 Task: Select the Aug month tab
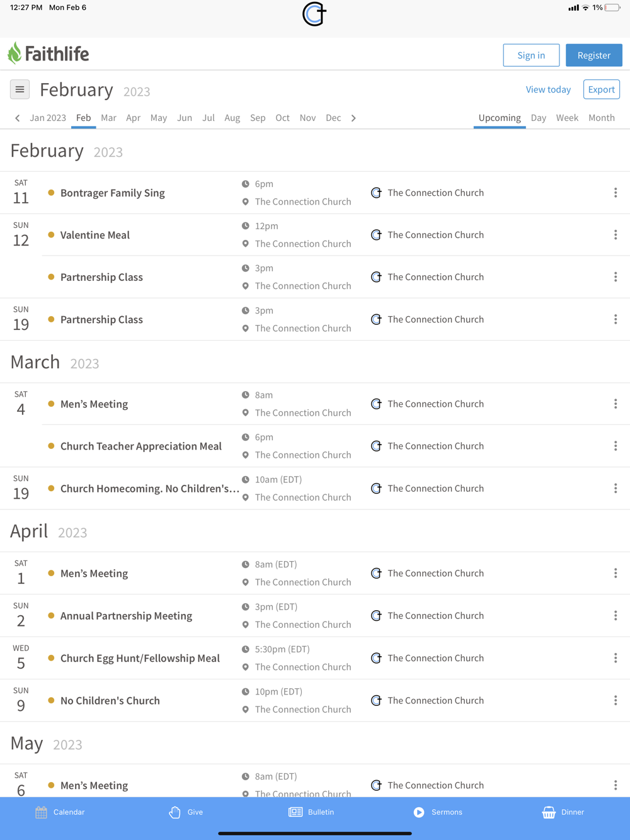[232, 118]
